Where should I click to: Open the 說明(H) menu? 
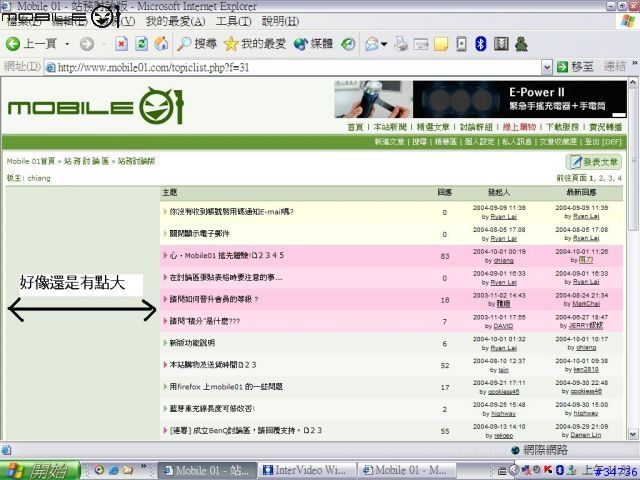point(280,21)
